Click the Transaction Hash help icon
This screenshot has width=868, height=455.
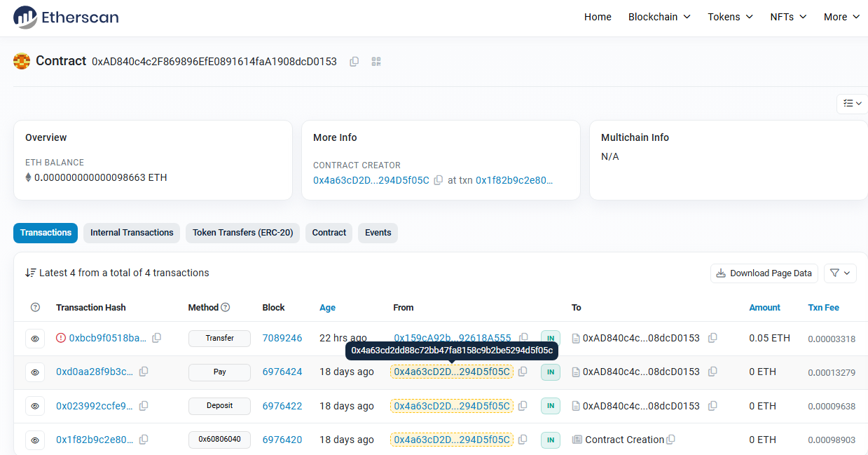(36, 307)
